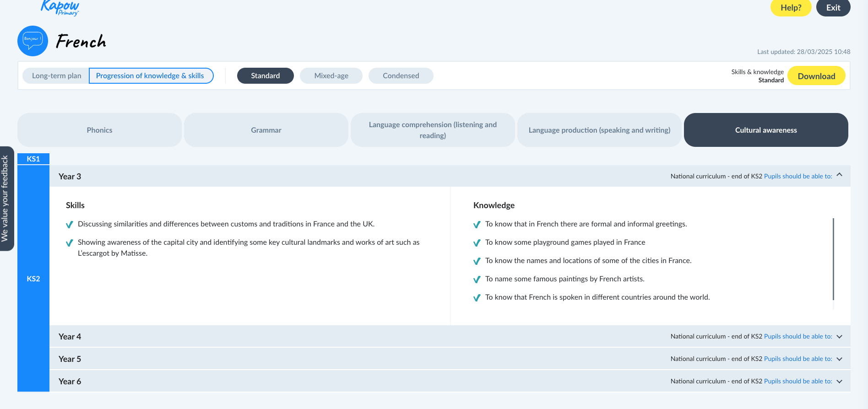Collapse the Year 3 section chevron

[x=839, y=175]
